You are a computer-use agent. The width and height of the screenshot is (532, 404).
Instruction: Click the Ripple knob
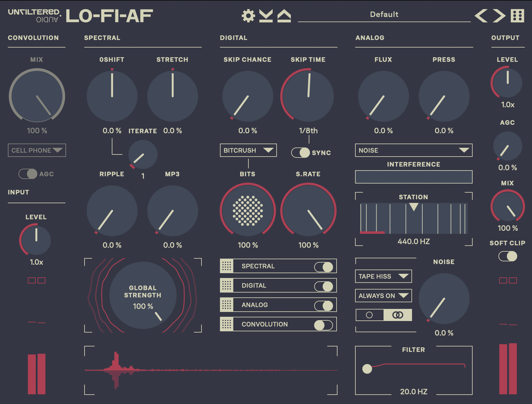point(112,211)
